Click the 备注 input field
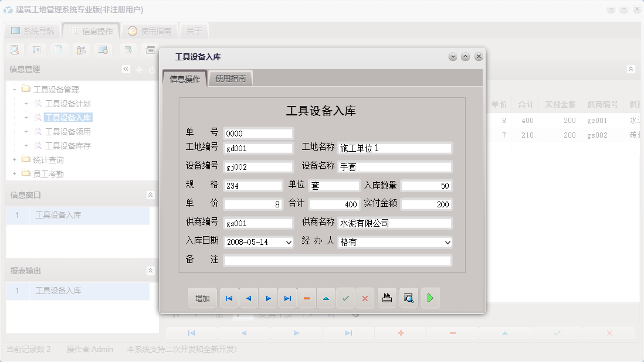 (x=337, y=261)
